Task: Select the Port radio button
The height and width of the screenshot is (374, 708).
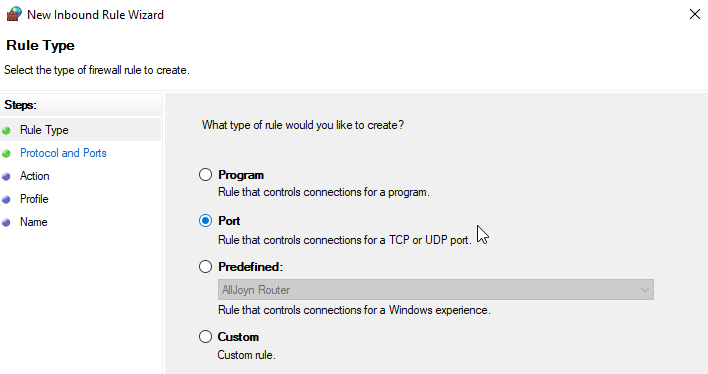Action: [x=205, y=220]
